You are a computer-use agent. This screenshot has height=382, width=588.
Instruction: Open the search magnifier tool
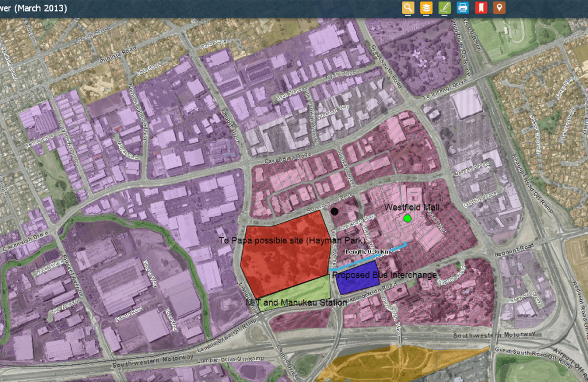[408, 8]
